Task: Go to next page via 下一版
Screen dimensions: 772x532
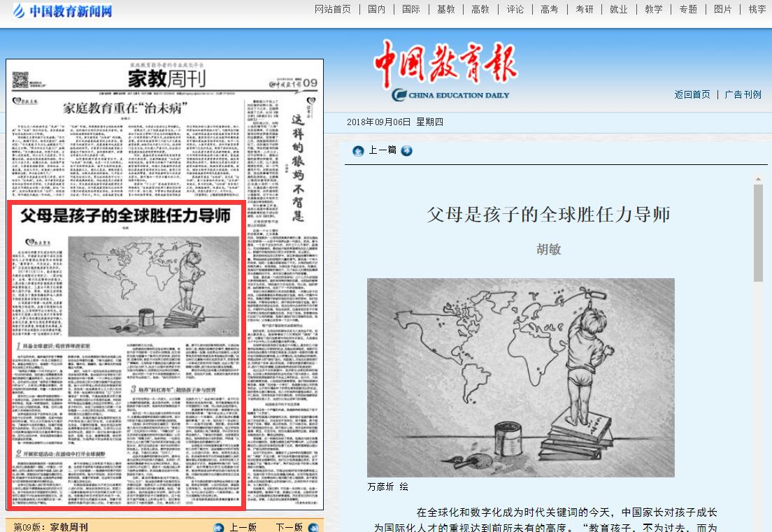Action: point(289,527)
